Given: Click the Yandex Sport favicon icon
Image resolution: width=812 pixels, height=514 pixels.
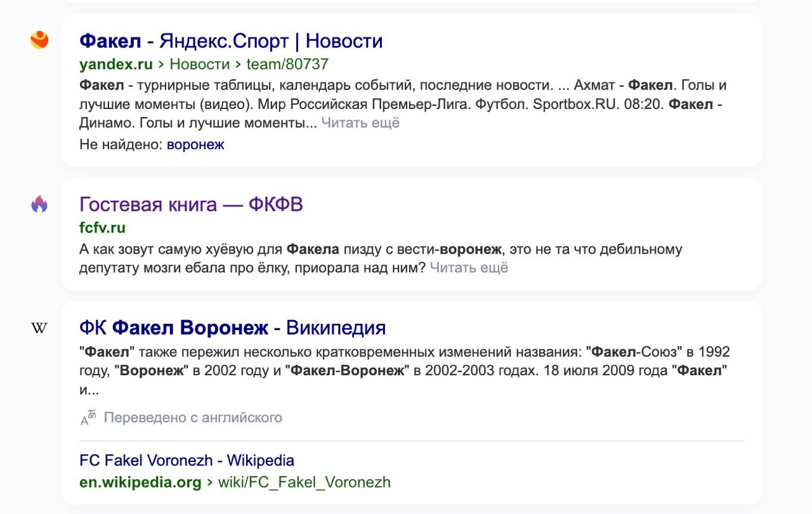Looking at the screenshot, I should [39, 40].
